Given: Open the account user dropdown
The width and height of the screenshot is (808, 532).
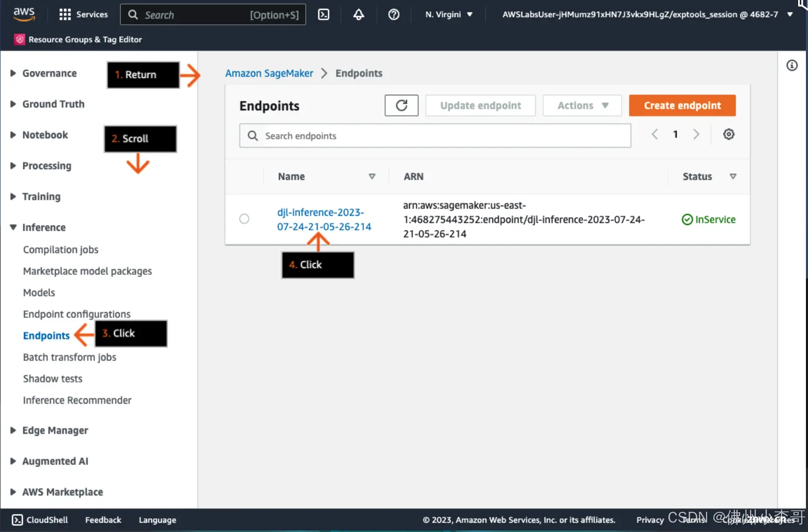Looking at the screenshot, I should point(648,14).
